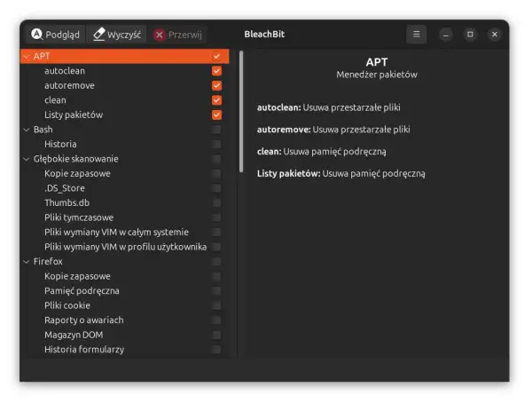This screenshot has height=403, width=532.
Task: Enable the Pliki tymczasowe checkbox
Action: (x=216, y=217)
